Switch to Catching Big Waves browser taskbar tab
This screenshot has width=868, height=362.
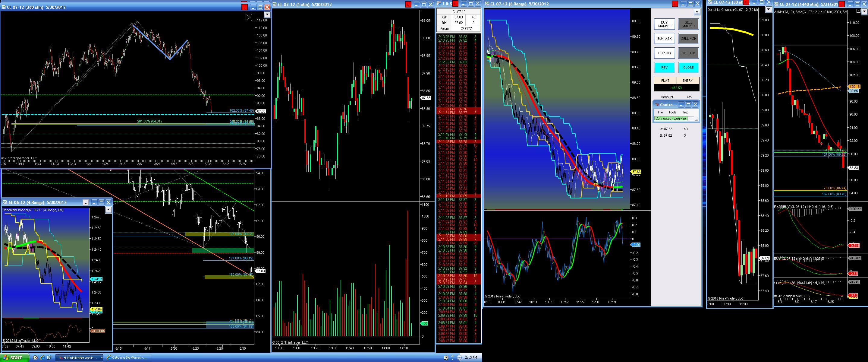click(128, 357)
